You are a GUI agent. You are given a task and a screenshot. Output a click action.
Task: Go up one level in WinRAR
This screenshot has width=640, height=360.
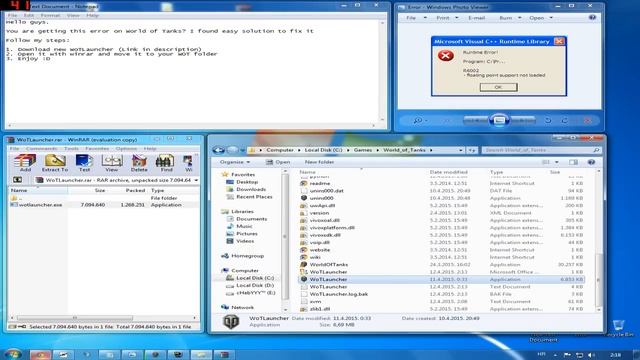18,180
